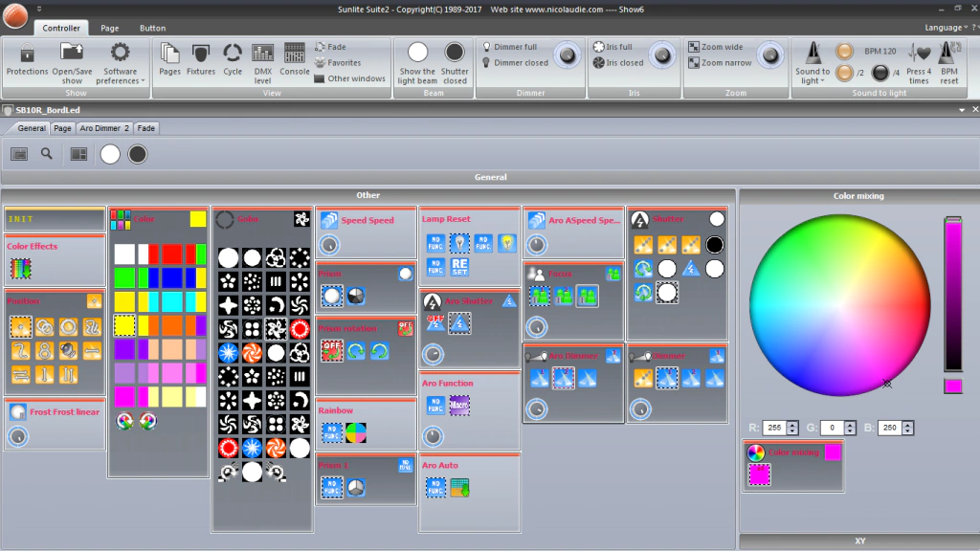Select red swatch in Color panel

pos(172,254)
